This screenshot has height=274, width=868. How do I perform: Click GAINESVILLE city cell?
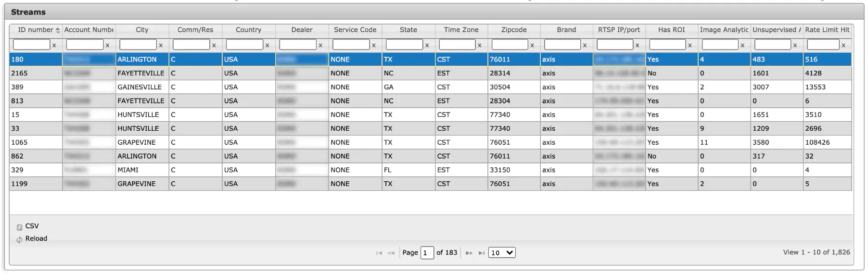[142, 87]
